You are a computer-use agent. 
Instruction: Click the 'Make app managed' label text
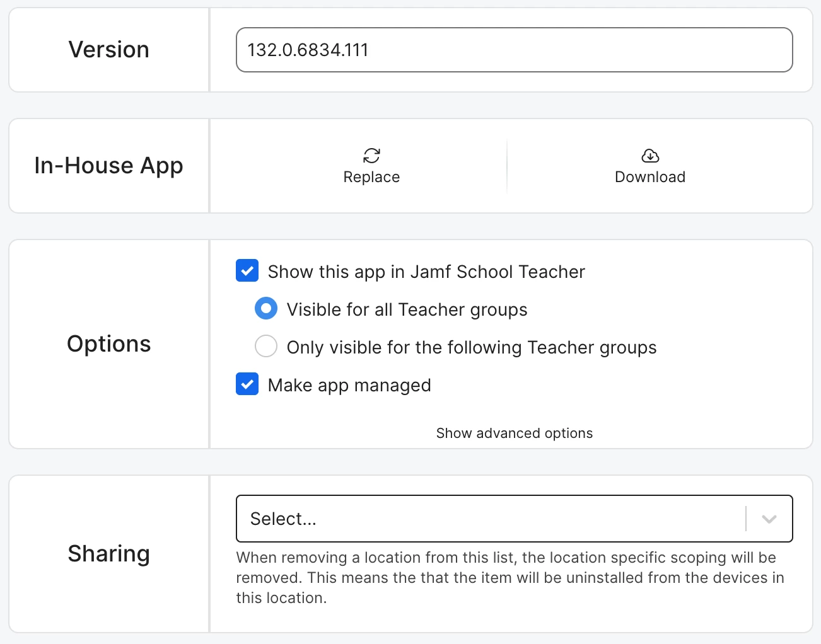(x=349, y=385)
